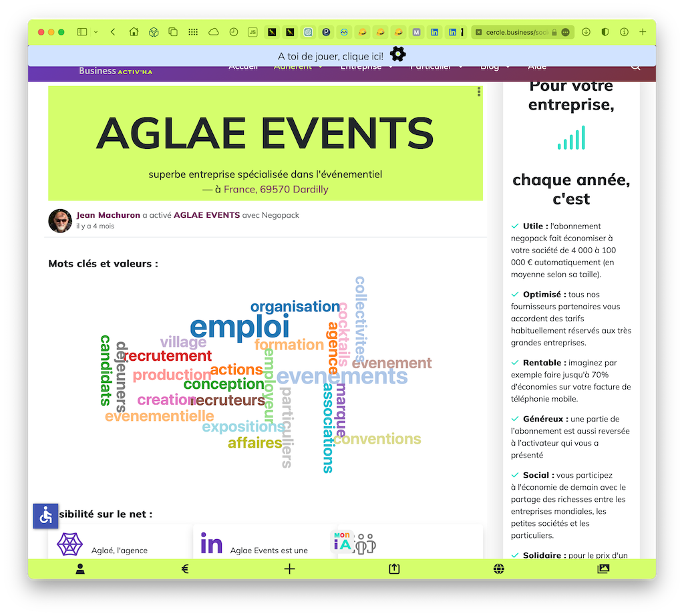This screenshot has height=616, width=684.
Task: Open the Mon iA assistant icon
Action: point(343,541)
